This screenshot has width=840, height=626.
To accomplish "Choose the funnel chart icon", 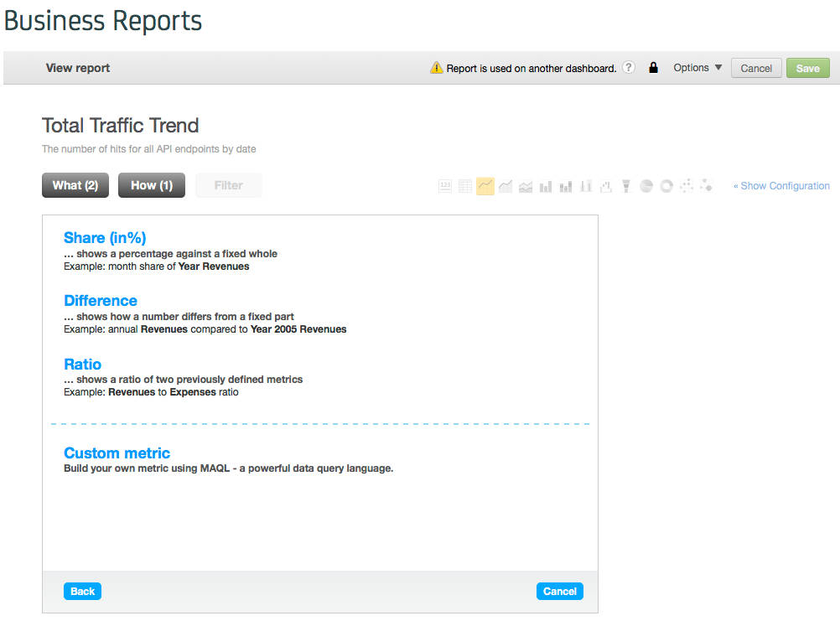I will click(x=626, y=186).
